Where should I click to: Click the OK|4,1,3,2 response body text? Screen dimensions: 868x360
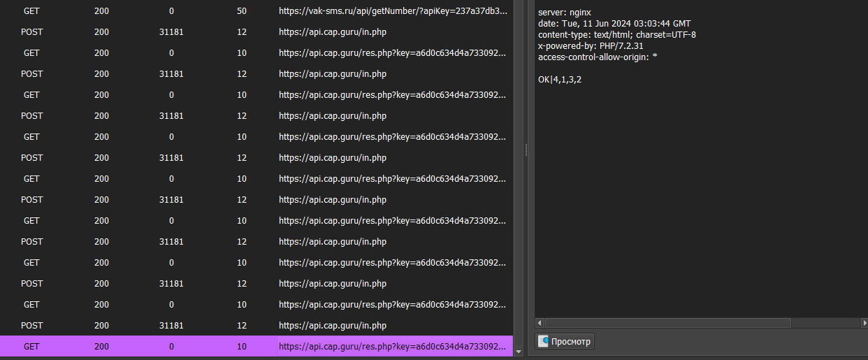click(560, 80)
